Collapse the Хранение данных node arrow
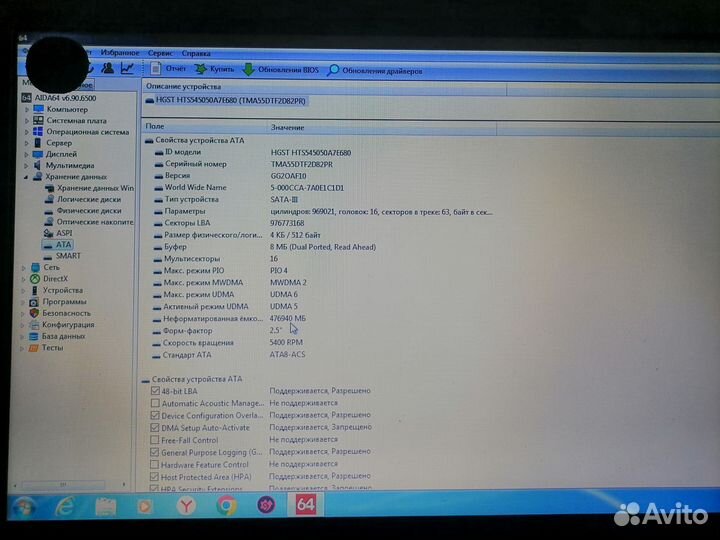This screenshot has height=540, width=720. point(26,177)
